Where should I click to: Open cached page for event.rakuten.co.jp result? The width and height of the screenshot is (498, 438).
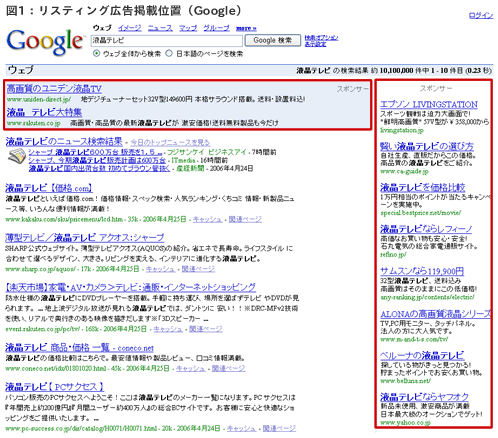(168, 329)
